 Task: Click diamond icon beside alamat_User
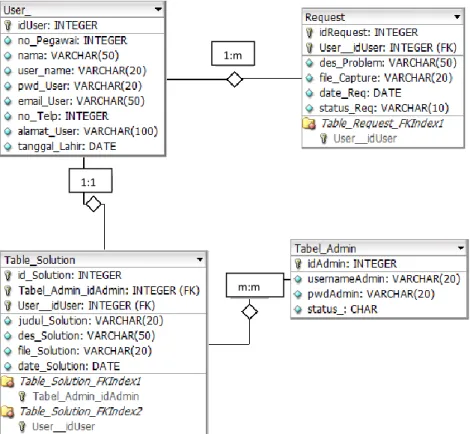point(8,131)
